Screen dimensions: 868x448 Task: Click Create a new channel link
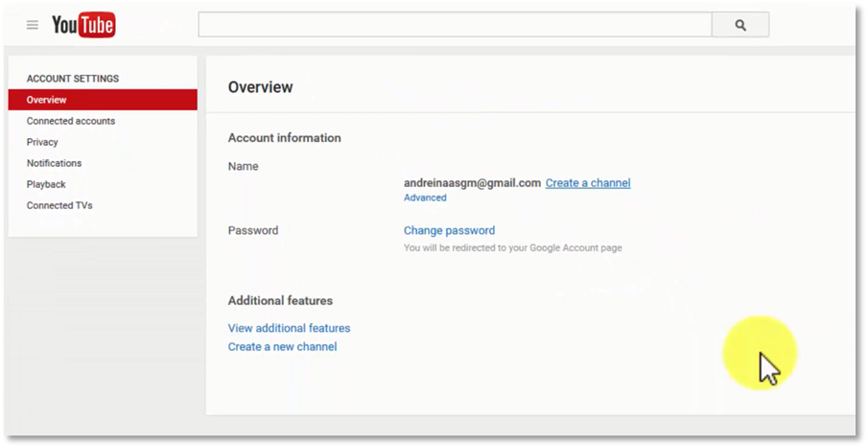(282, 346)
